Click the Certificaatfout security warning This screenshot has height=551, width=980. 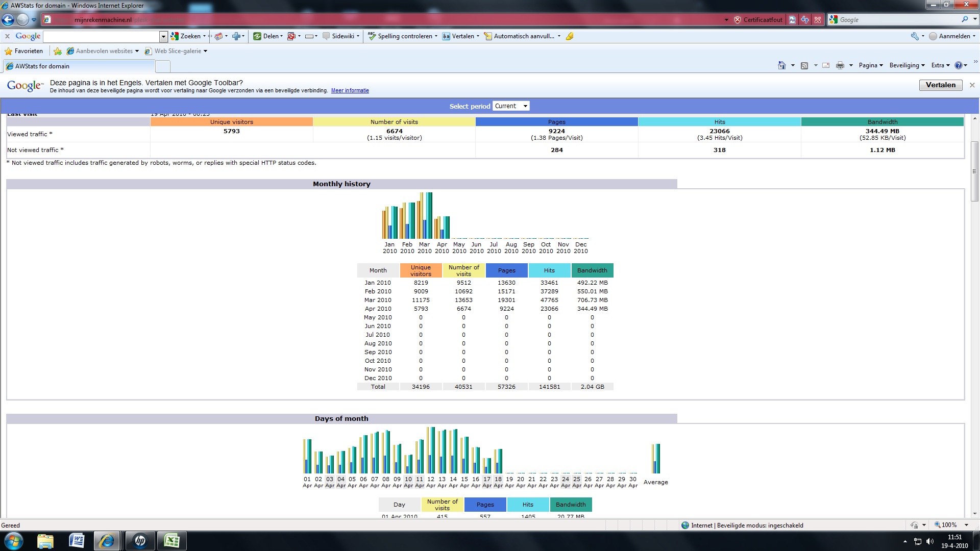pyautogui.click(x=758, y=20)
